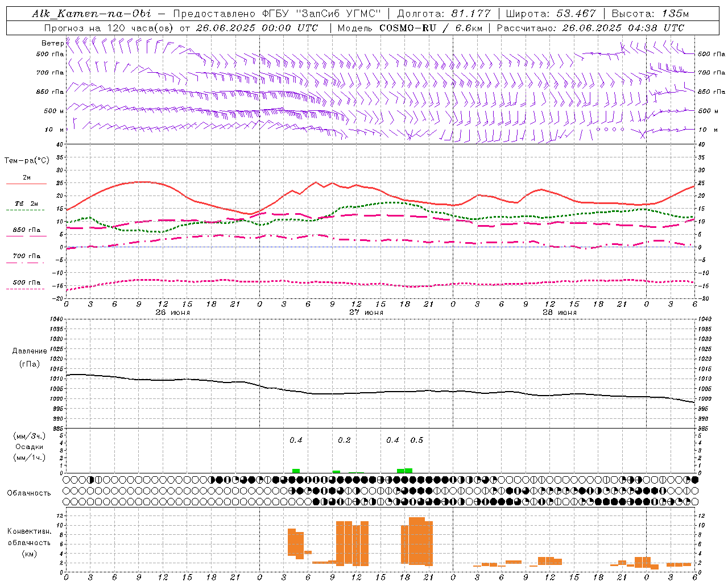
Task: Click the station title "Alk_Kamen-na-Obi"
Action: click(91, 14)
